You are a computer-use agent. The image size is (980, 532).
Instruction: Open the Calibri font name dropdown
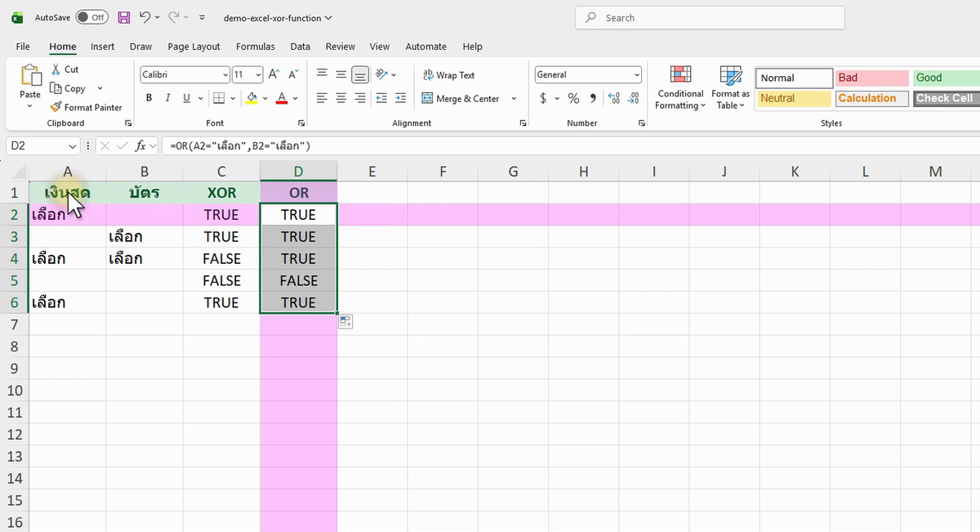click(x=225, y=74)
